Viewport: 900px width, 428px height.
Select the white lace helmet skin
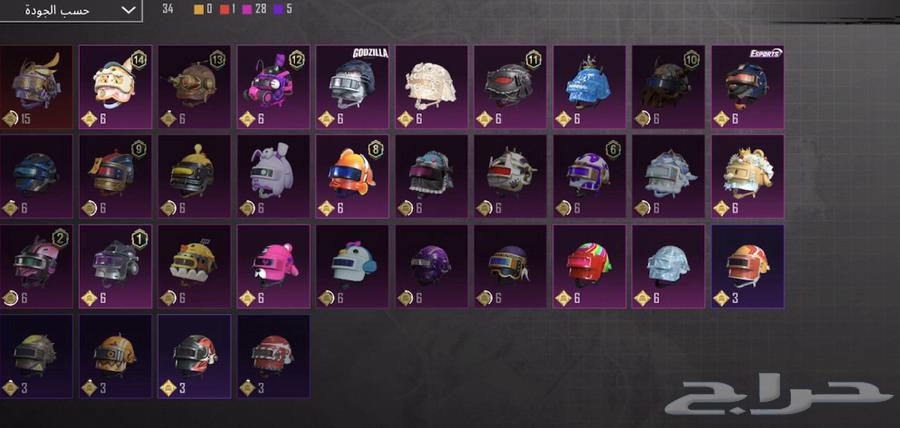pos(431,87)
